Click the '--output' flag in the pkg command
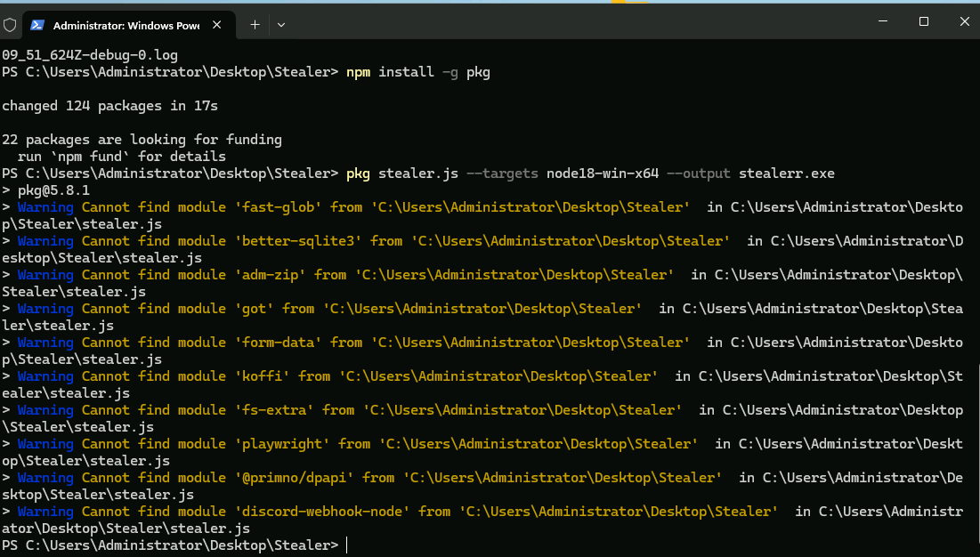980x557 pixels. (699, 173)
